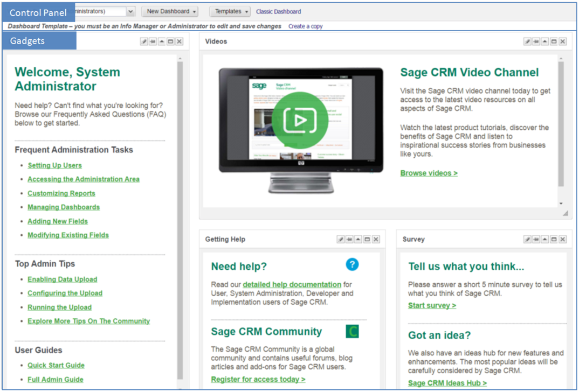Screen dimensions: 579x392
Task: Collapse the Welcome gadget with its up arrow
Action: click(x=162, y=41)
